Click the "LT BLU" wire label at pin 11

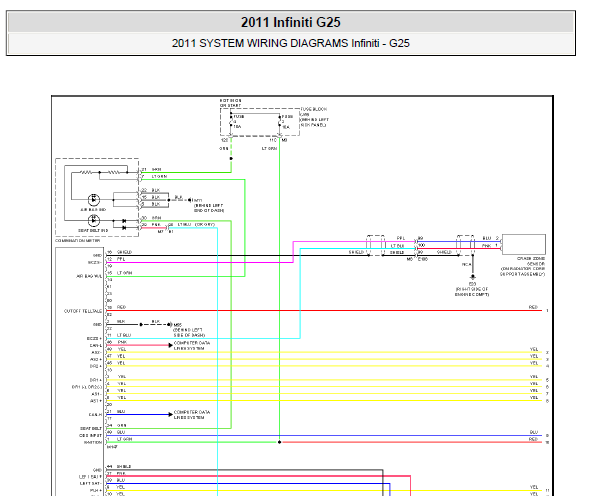[x=124, y=335]
